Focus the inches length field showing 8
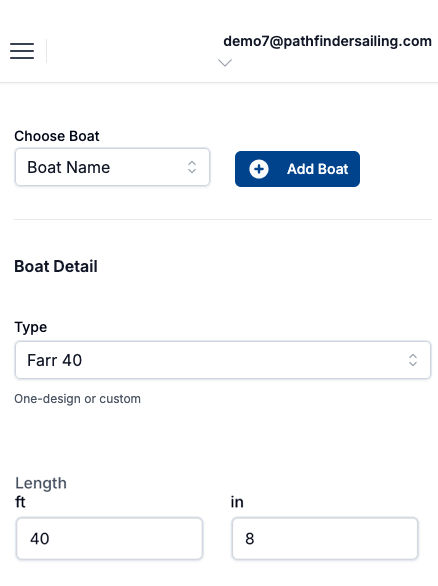This screenshot has height=586, width=438. coord(325,539)
